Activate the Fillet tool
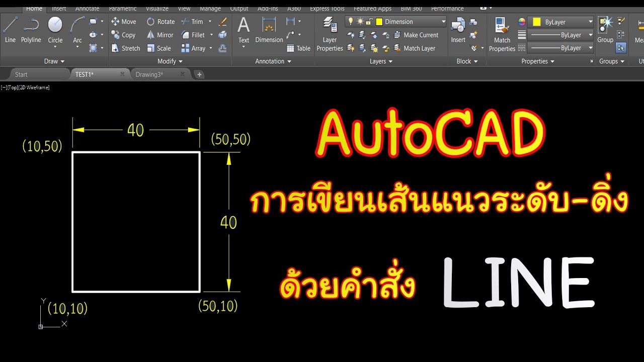Screen dimensions: 644x362 193,35
